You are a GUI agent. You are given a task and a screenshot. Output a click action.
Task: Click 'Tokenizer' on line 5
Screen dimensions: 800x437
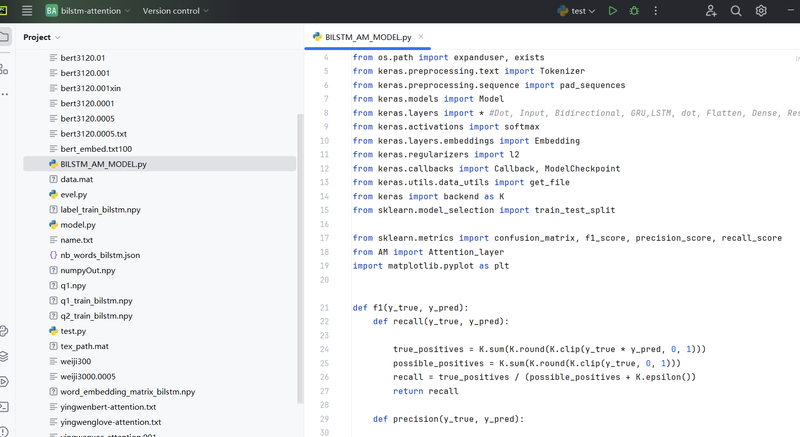pyautogui.click(x=562, y=71)
